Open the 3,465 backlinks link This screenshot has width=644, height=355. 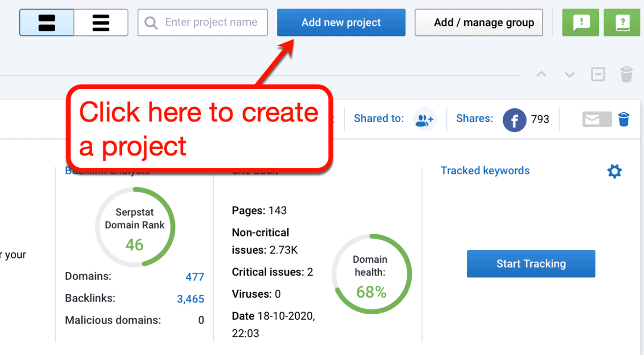(191, 298)
